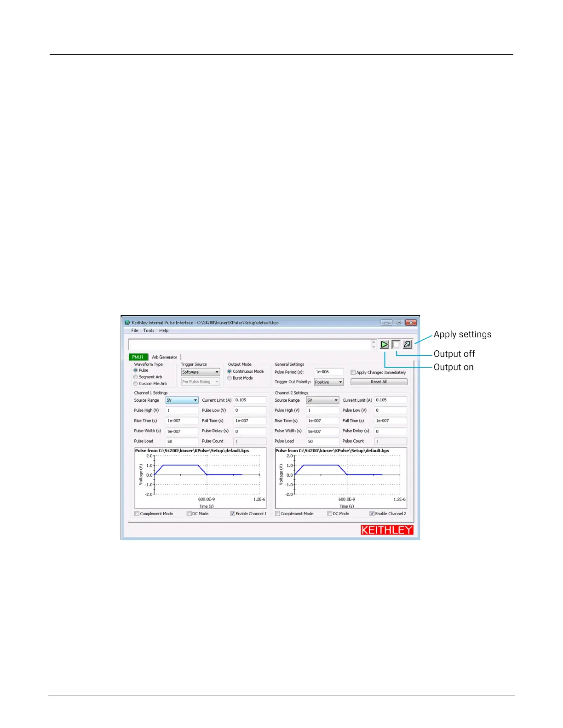Click Channel 1 Pulse Delay field
Viewport: 563px width, 728px height.
click(250, 431)
